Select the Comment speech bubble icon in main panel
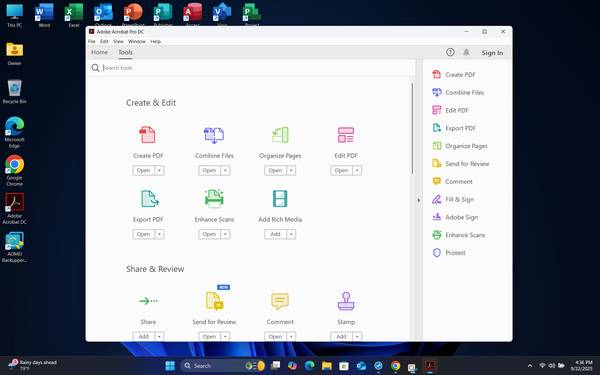Screen dimensions: 600x375 (x=280, y=301)
